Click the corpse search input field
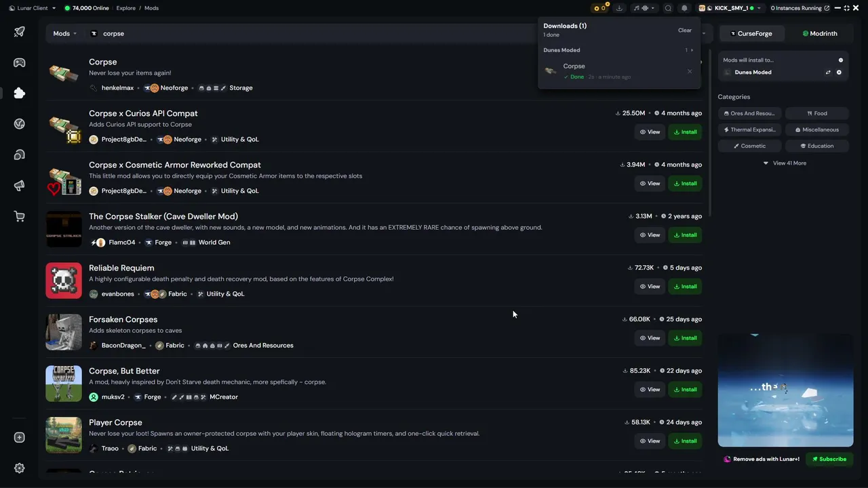Viewport: 868px width, 488px height. pyautogui.click(x=312, y=33)
